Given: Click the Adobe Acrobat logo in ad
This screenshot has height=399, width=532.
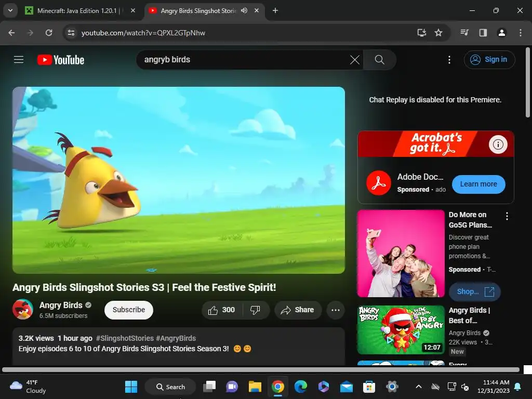Looking at the screenshot, I should pos(378,183).
